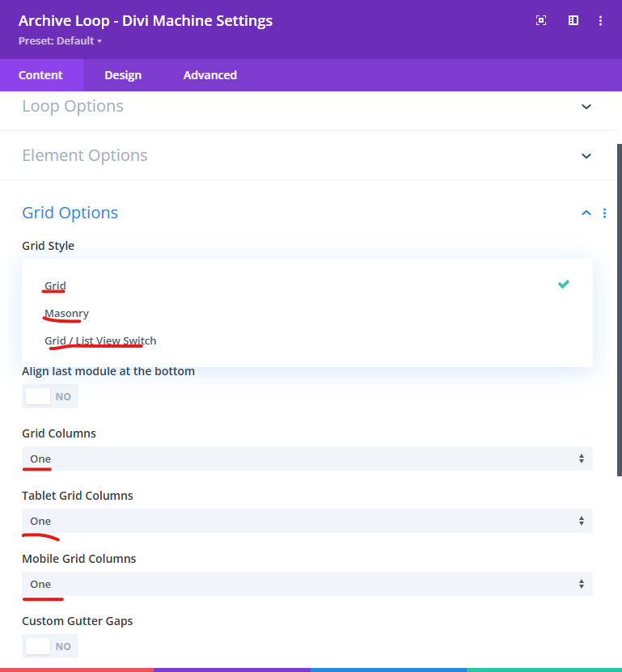Open Grid Options three-dot settings menu
Viewport: 622px width, 672px height.
coord(604,213)
